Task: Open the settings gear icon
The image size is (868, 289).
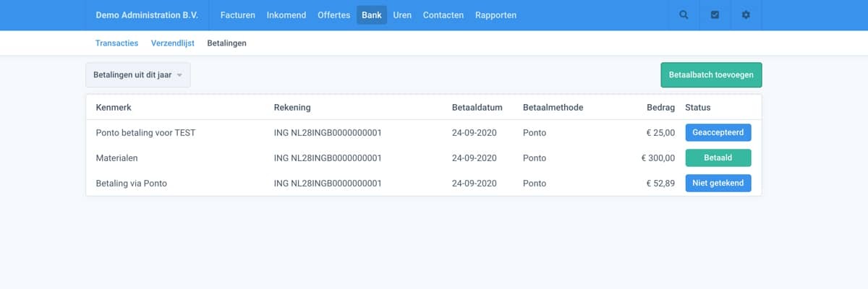Action: pos(746,15)
